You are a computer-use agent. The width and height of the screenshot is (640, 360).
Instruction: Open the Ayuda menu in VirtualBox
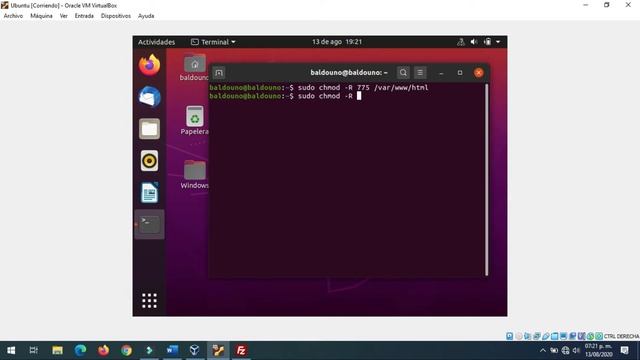pyautogui.click(x=146, y=16)
